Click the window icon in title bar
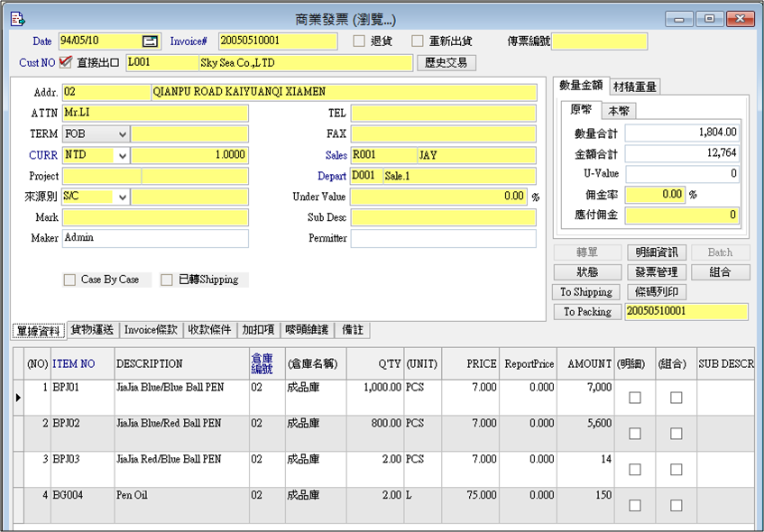Viewport: 764px width, 532px height. tap(16, 18)
